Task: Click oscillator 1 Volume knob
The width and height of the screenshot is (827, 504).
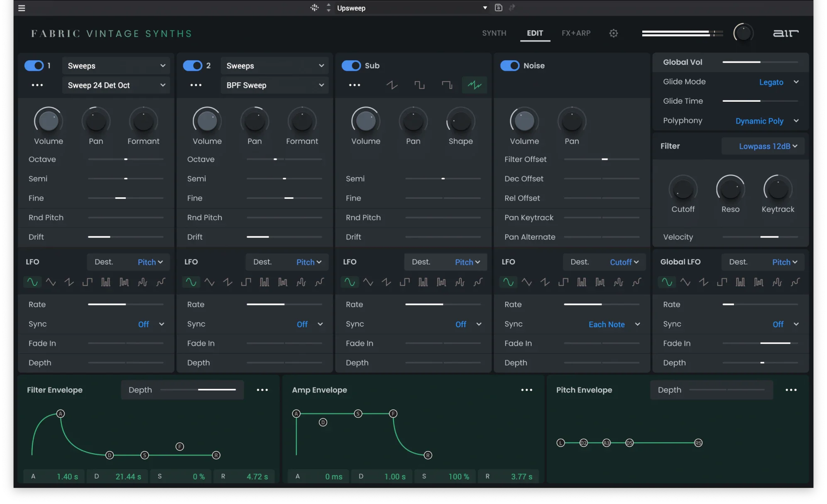Action: pyautogui.click(x=49, y=121)
